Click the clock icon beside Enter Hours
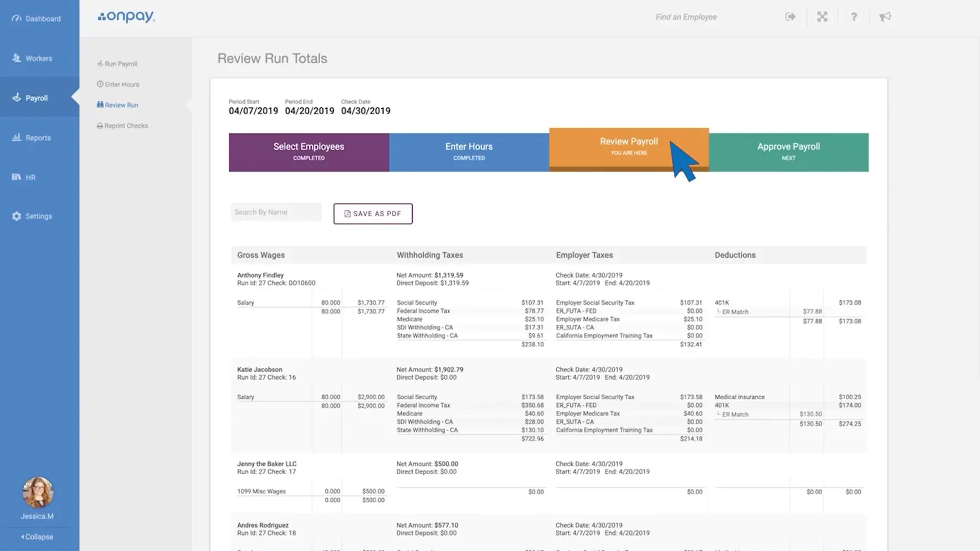Image resolution: width=980 pixels, height=551 pixels. pyautogui.click(x=100, y=84)
